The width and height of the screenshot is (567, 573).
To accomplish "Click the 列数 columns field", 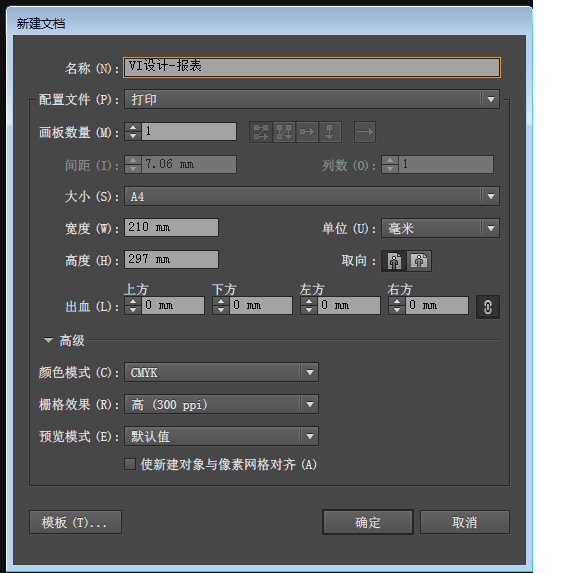I will point(446,164).
